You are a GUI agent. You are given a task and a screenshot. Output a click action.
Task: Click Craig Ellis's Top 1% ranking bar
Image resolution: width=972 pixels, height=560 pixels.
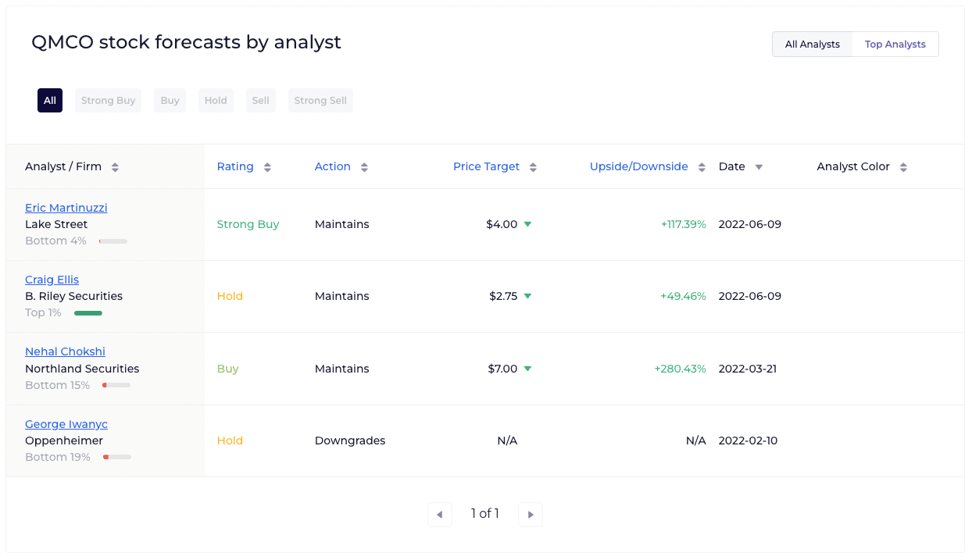[x=88, y=312]
